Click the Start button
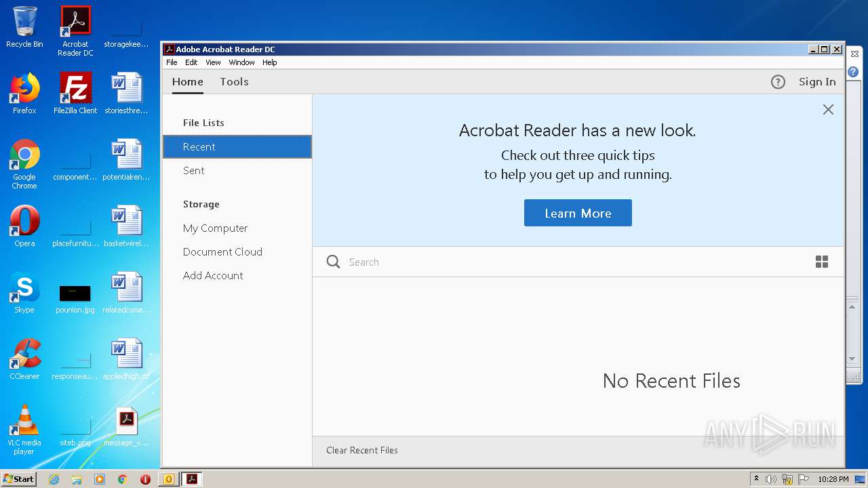Image resolution: width=868 pixels, height=488 pixels. [19, 479]
